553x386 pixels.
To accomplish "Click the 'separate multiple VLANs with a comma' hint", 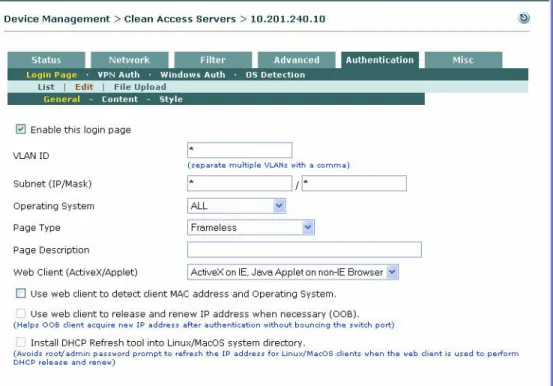I will pyautogui.click(x=268, y=165).
